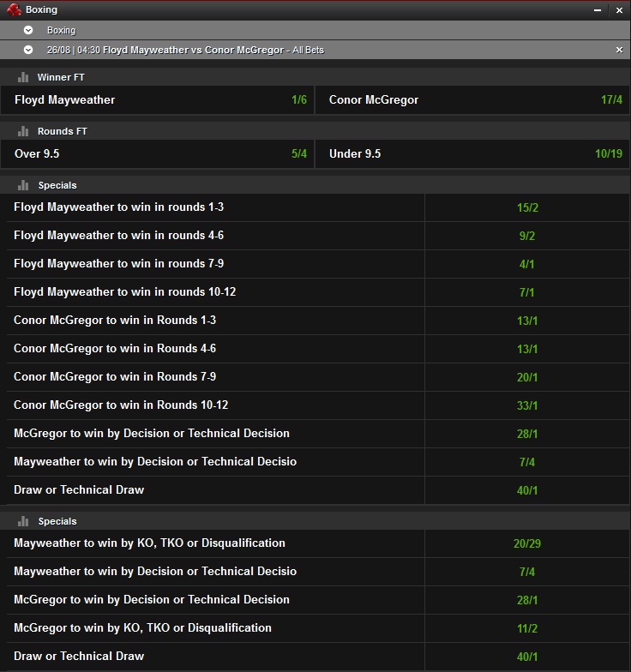Pick 28/1 McGregor Decision in first Specials

(527, 434)
